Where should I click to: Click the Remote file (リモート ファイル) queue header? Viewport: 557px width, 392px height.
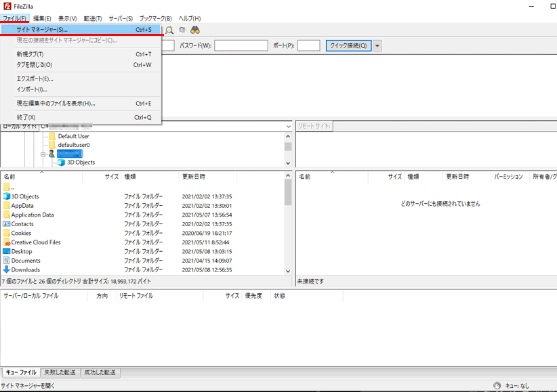[159, 296]
